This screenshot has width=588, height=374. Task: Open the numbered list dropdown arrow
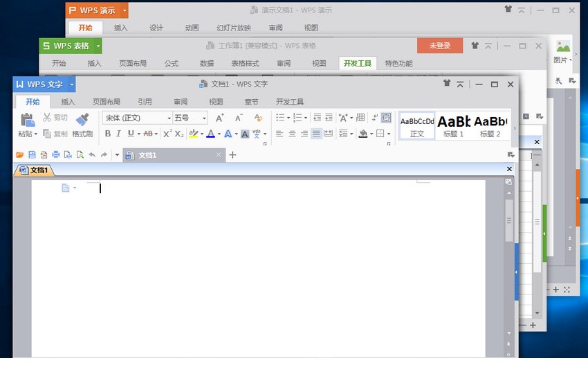coord(306,118)
